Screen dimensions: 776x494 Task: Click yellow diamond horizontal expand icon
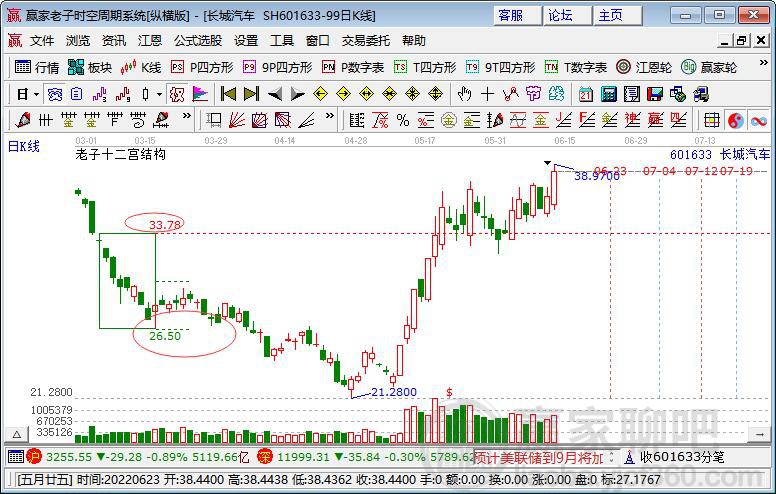[367, 94]
